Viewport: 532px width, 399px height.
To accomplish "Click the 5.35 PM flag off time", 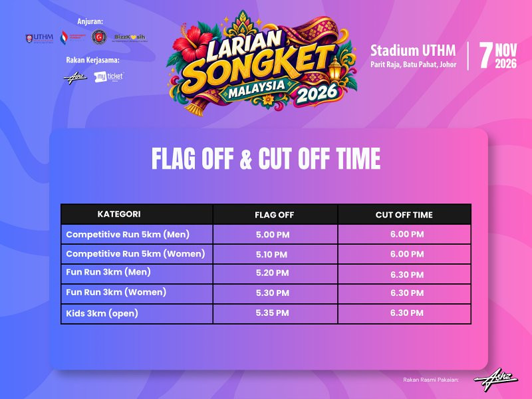I will tap(272, 313).
